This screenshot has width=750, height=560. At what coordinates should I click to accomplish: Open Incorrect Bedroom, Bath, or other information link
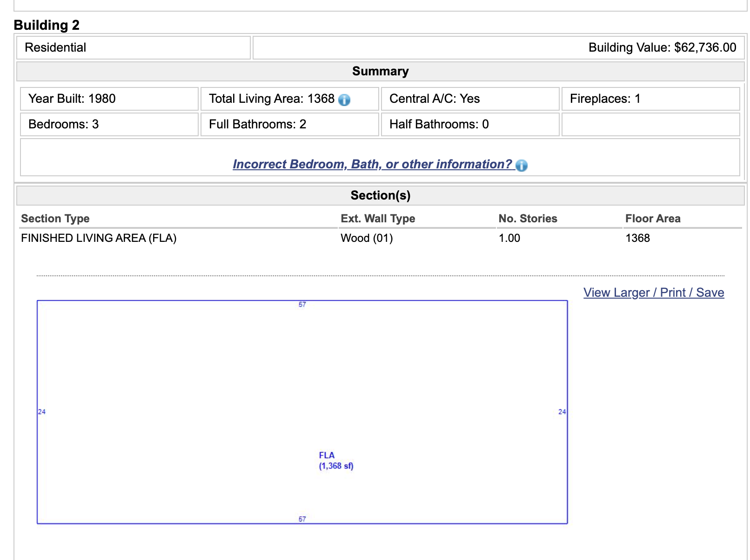tap(372, 164)
